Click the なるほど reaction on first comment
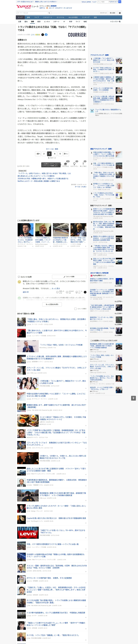 click(x=70, y=292)
